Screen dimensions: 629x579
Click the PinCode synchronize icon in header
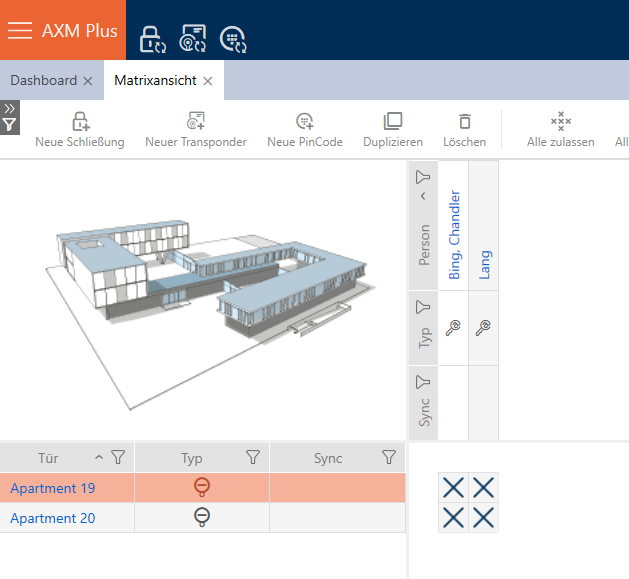coord(233,39)
